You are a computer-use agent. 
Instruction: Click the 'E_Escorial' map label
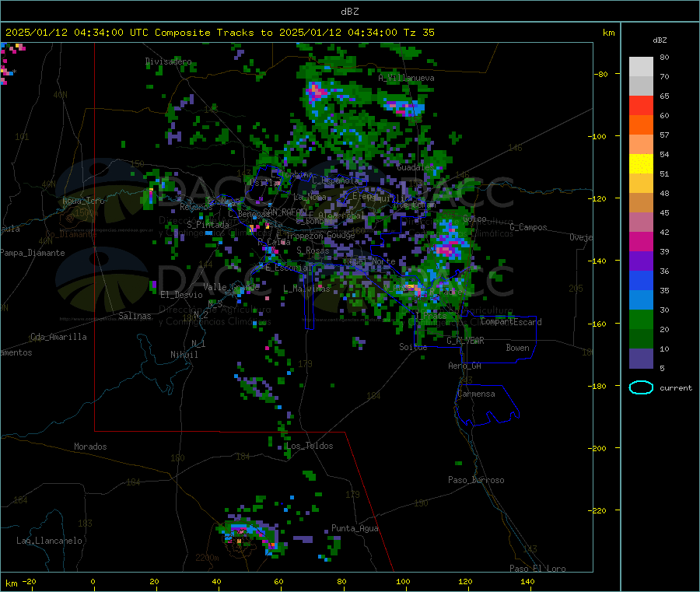coord(289,268)
